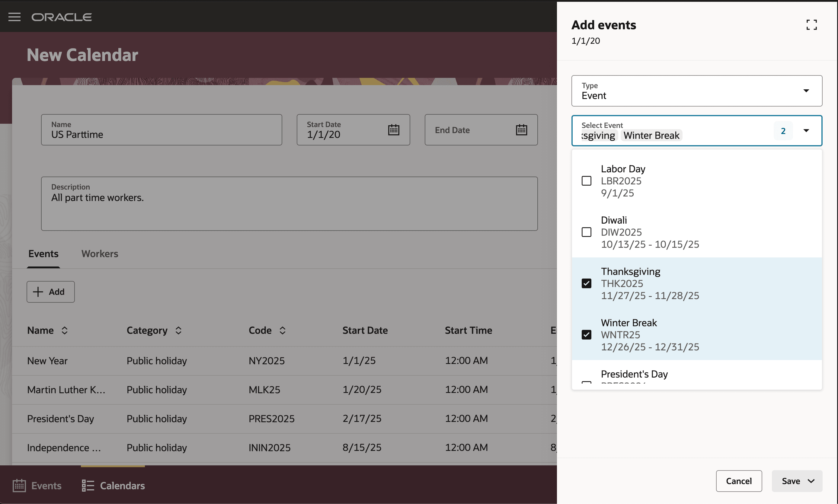Screen dimensions: 838x504
Task: Open the Start Date calendar picker
Action: coord(393,129)
